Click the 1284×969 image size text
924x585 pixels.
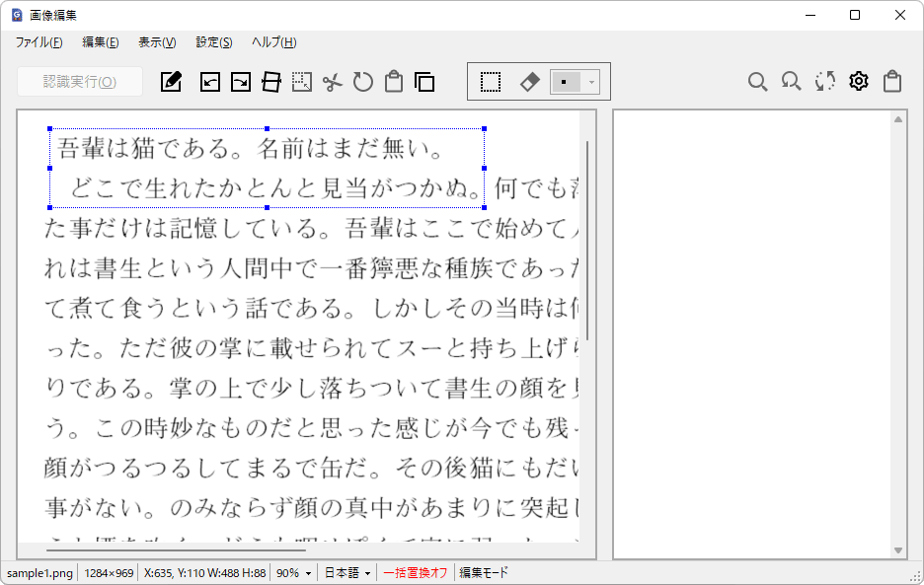[109, 573]
